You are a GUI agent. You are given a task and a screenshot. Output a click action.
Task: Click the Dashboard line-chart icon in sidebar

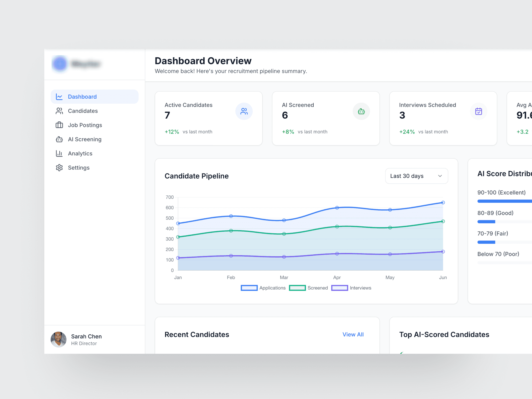tap(59, 97)
